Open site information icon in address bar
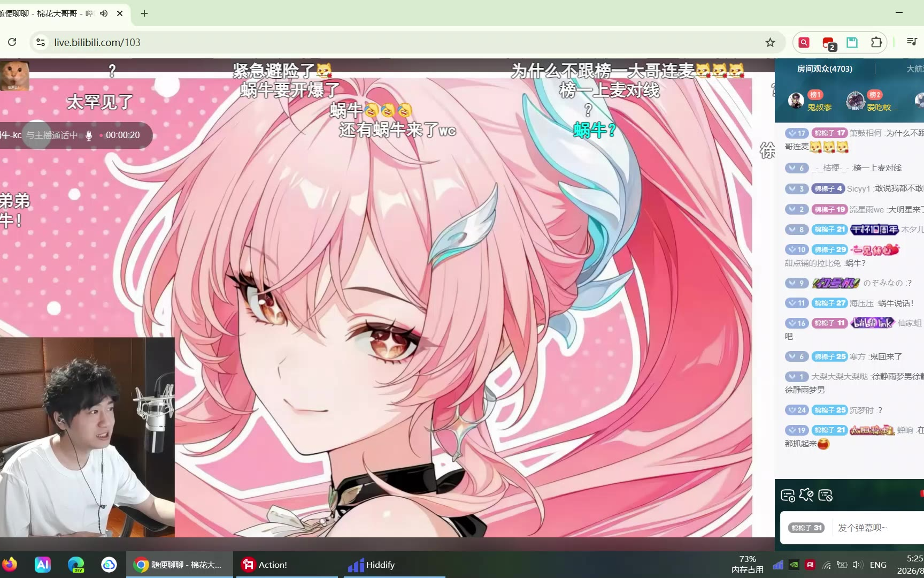The image size is (924, 578). point(40,42)
